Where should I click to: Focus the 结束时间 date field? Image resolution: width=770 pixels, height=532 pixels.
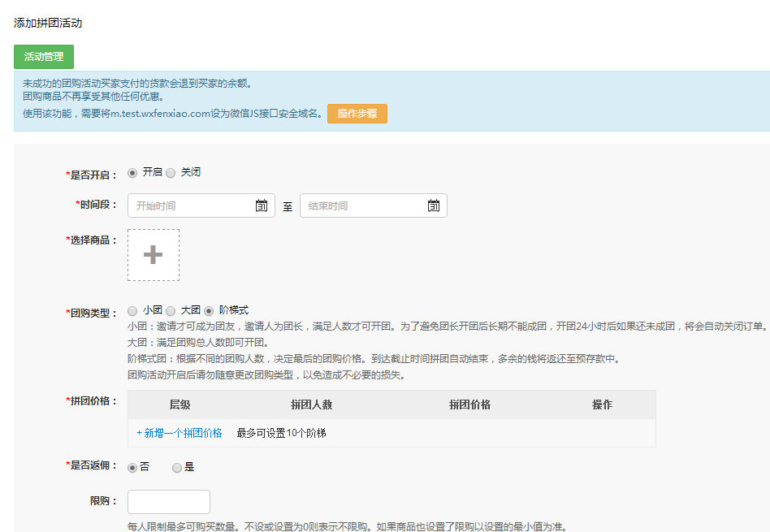point(361,206)
